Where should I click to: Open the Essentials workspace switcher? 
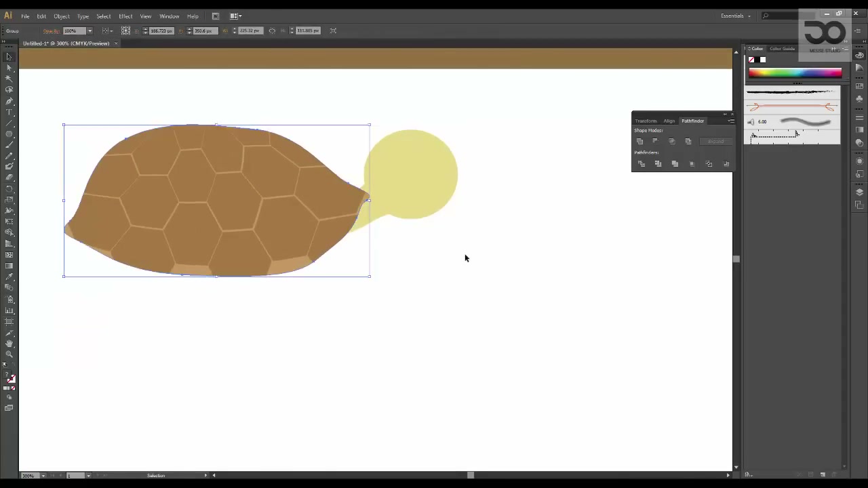pyautogui.click(x=736, y=16)
